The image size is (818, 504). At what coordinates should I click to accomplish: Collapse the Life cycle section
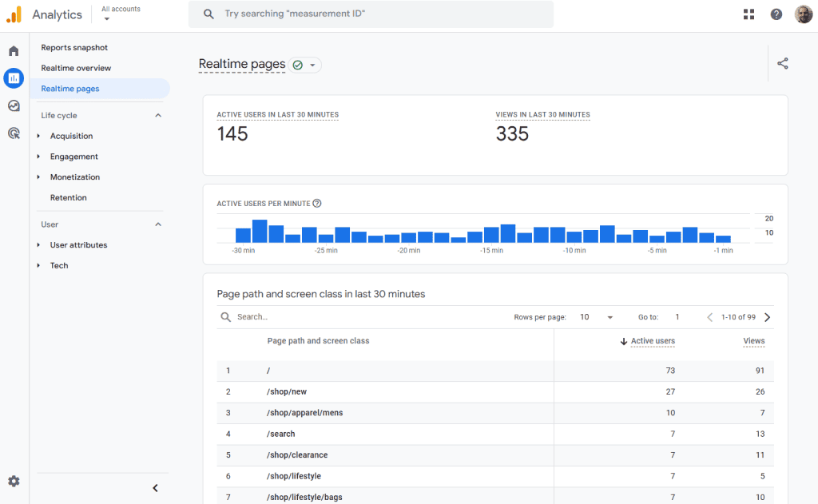(157, 116)
